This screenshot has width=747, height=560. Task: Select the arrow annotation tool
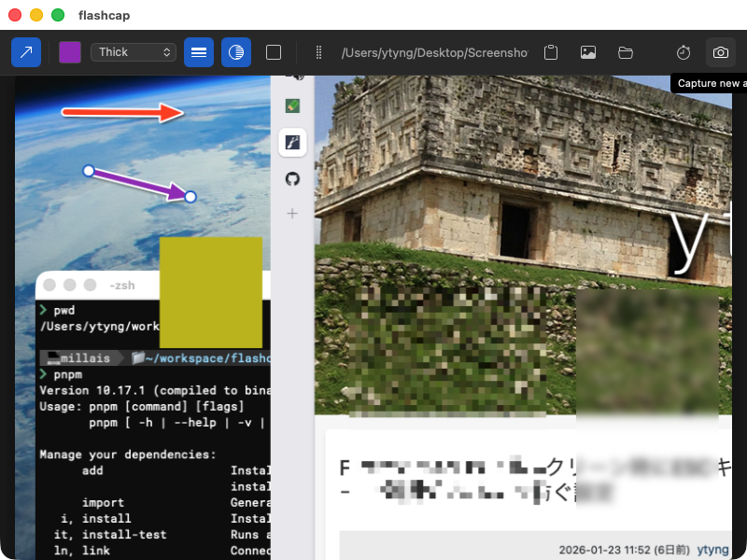click(x=26, y=52)
